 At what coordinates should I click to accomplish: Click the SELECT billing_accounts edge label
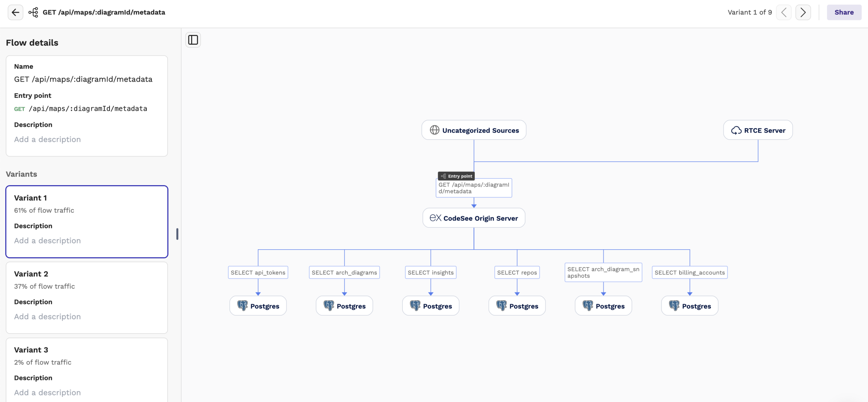click(x=689, y=272)
